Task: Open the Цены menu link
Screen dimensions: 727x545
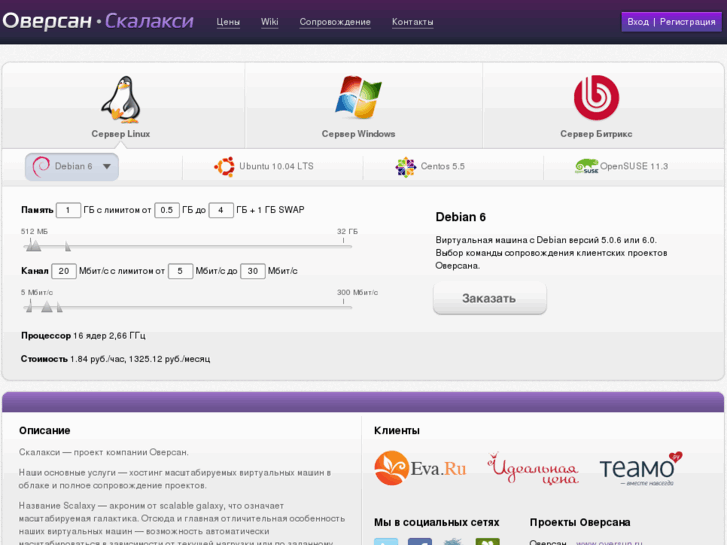Action: click(228, 22)
